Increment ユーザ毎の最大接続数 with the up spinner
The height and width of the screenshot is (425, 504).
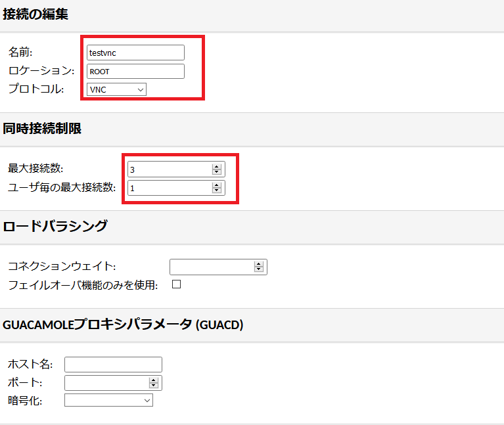[x=217, y=186]
